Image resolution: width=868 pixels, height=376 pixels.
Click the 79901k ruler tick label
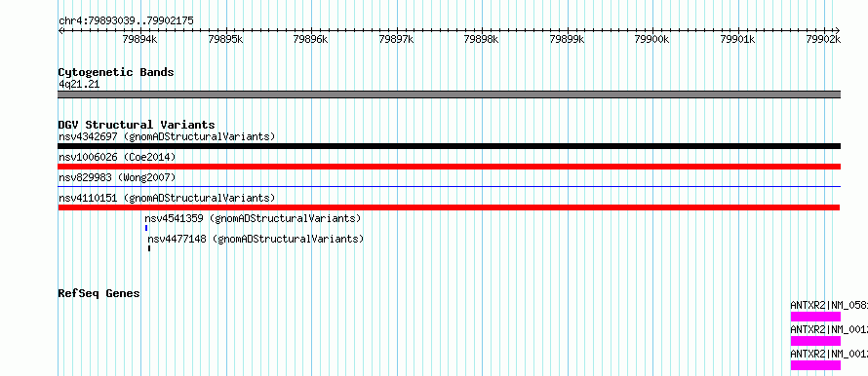click(738, 39)
